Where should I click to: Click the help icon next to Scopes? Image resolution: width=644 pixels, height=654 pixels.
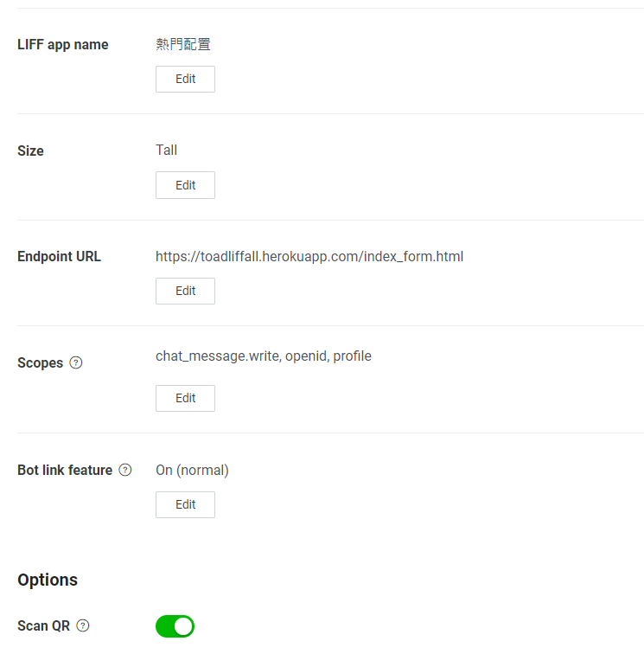(75, 362)
